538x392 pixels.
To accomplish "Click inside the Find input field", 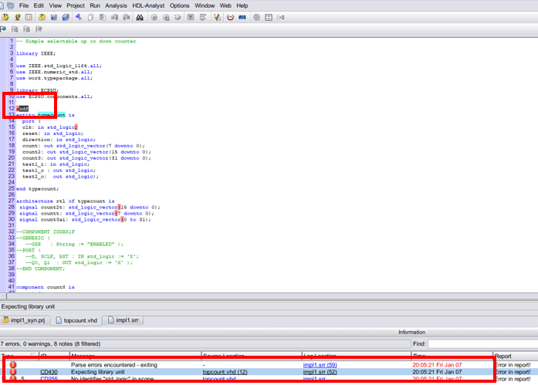I will tap(482, 343).
